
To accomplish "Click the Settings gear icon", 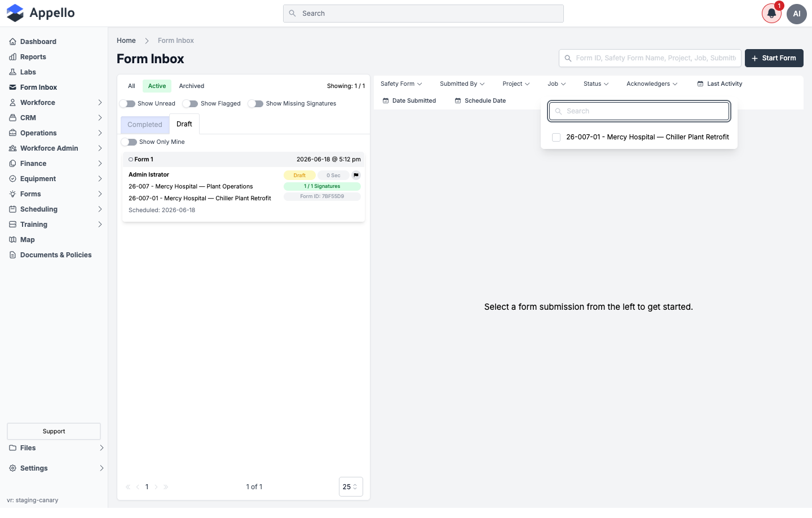I will click(x=12, y=468).
